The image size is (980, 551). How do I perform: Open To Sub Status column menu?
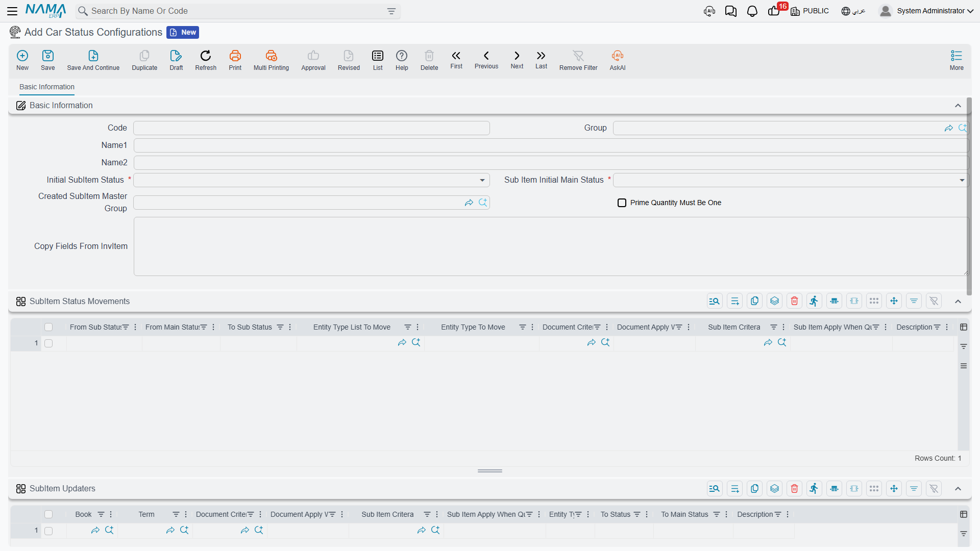[x=290, y=327]
